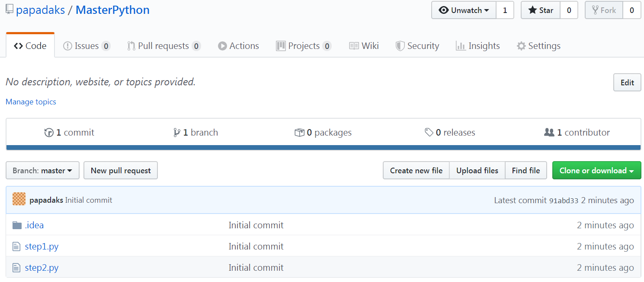Click the papadaks avatar thumbnail in commit bar
Screen dimensions: 644x282
pyautogui.click(x=19, y=199)
